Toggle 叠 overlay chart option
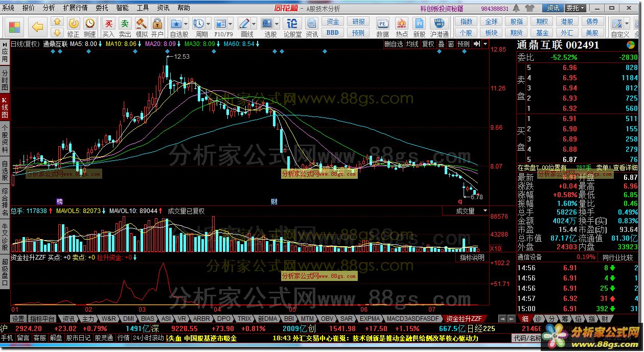The width and height of the screenshot is (644, 352). click(x=441, y=44)
